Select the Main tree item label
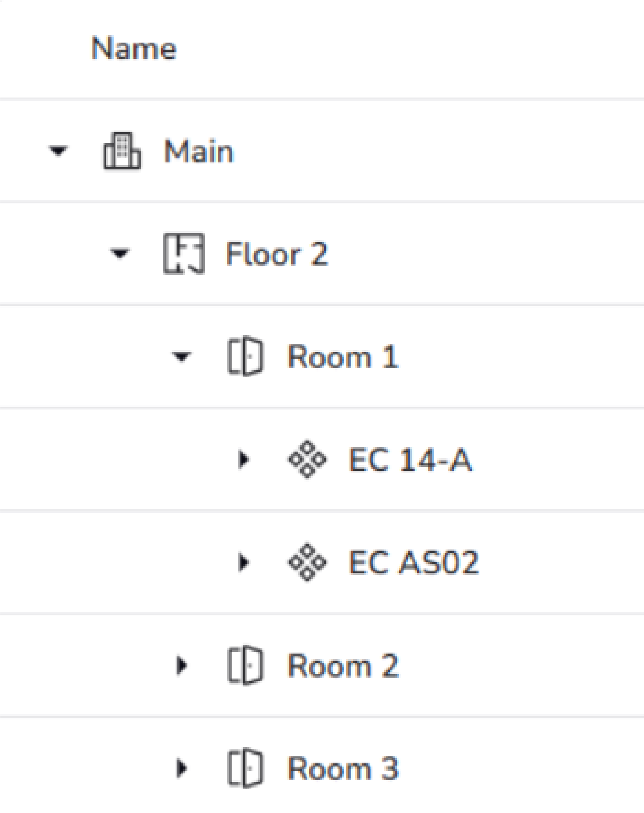Image resolution: width=644 pixels, height=813 pixels. coord(198,152)
